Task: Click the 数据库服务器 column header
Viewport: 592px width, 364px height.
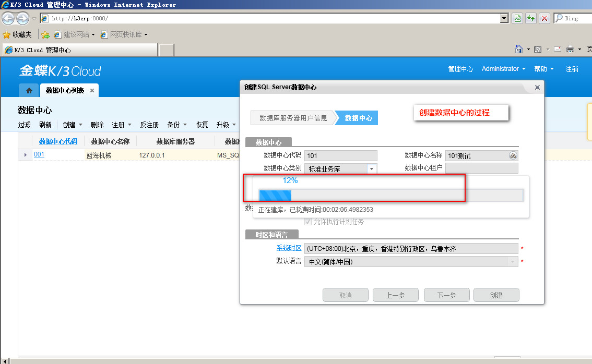Action: click(175, 141)
